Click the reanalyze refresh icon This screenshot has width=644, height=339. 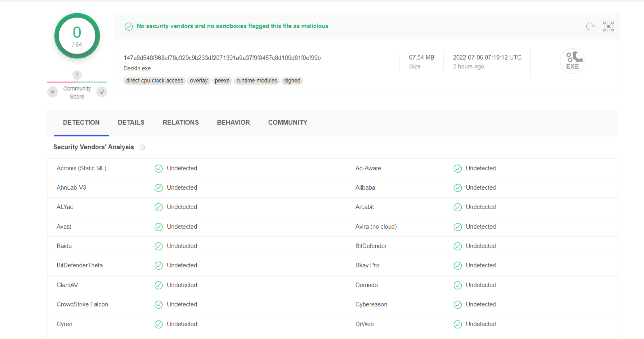[x=590, y=26]
